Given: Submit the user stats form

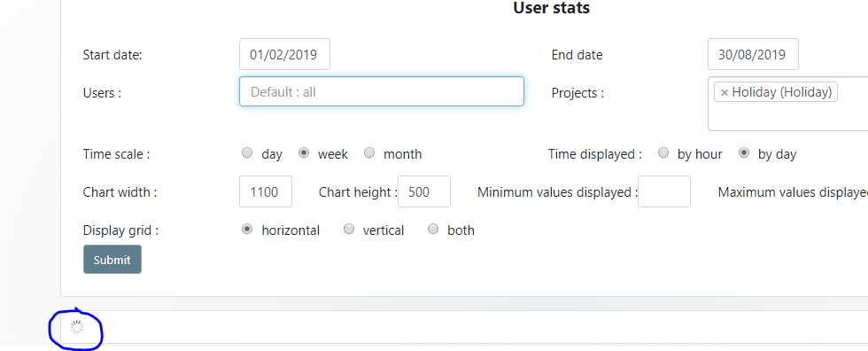Looking at the screenshot, I should [x=112, y=259].
